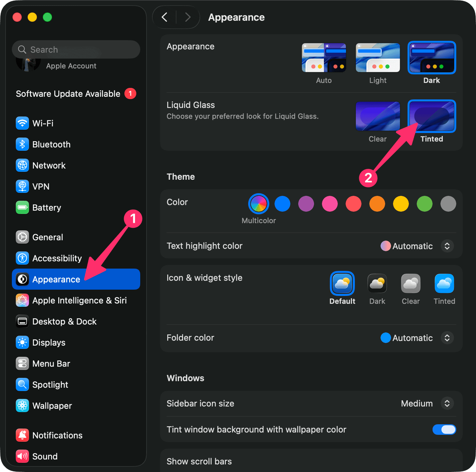476x472 pixels.
Task: Select the Clear Liquid Glass look
Action: click(x=378, y=116)
